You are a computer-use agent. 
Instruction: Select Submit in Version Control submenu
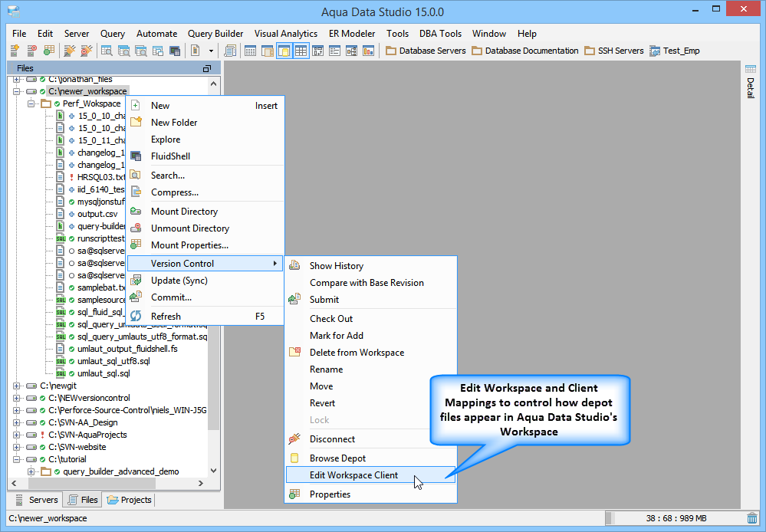371,300
